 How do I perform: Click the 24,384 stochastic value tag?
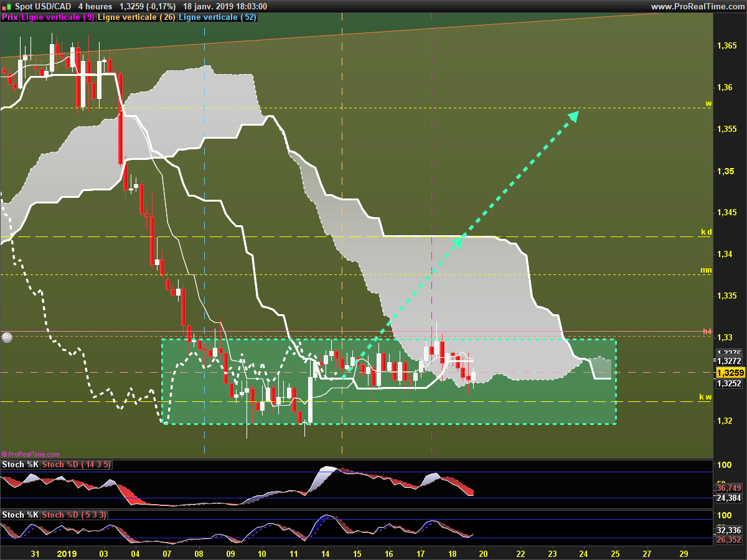(x=729, y=498)
